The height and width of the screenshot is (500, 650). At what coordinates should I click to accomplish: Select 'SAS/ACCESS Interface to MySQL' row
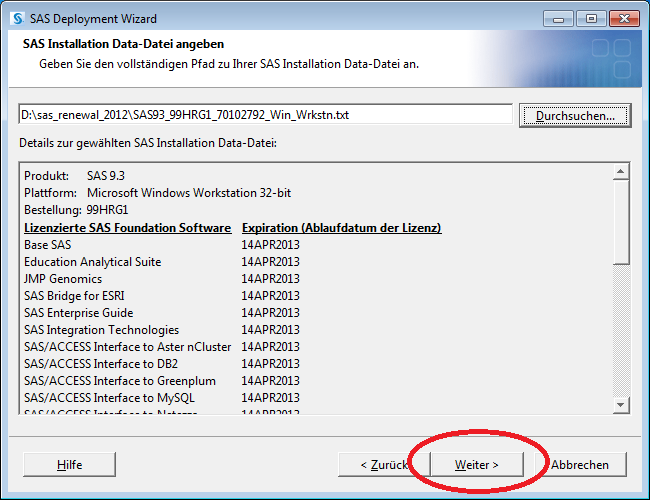[x=162, y=398]
